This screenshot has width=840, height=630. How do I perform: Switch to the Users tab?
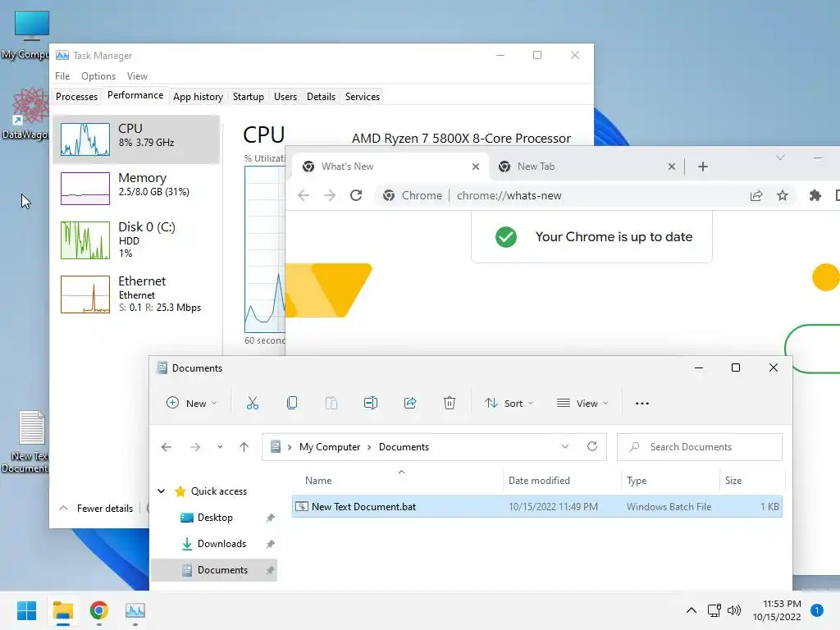[x=285, y=97]
